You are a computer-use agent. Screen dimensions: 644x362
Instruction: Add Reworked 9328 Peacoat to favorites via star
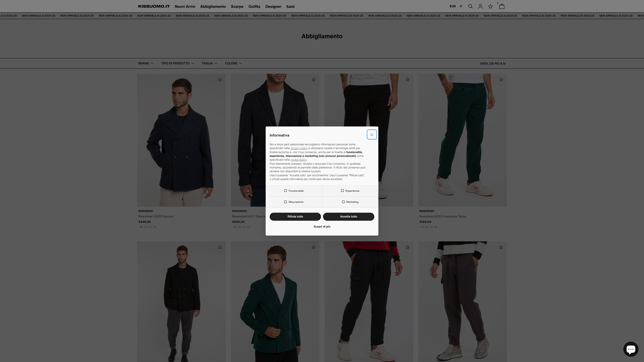pos(220,79)
